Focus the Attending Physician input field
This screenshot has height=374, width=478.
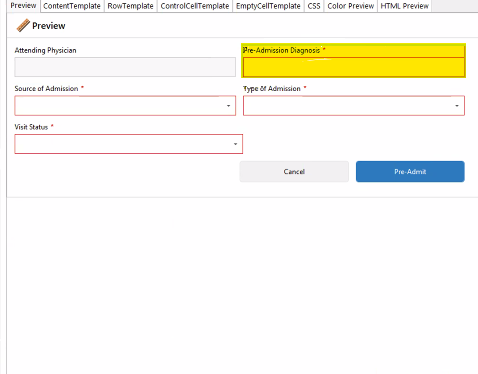[x=125, y=67]
